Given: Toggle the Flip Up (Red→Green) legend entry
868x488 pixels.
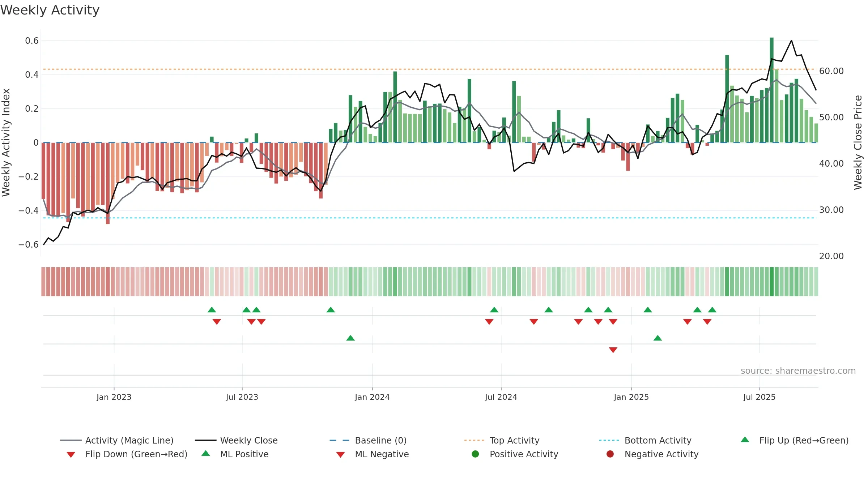Looking at the screenshot, I should coord(794,440).
